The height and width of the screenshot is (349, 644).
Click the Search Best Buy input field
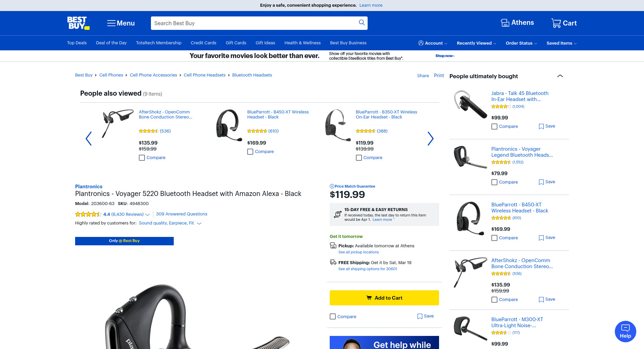click(x=255, y=23)
